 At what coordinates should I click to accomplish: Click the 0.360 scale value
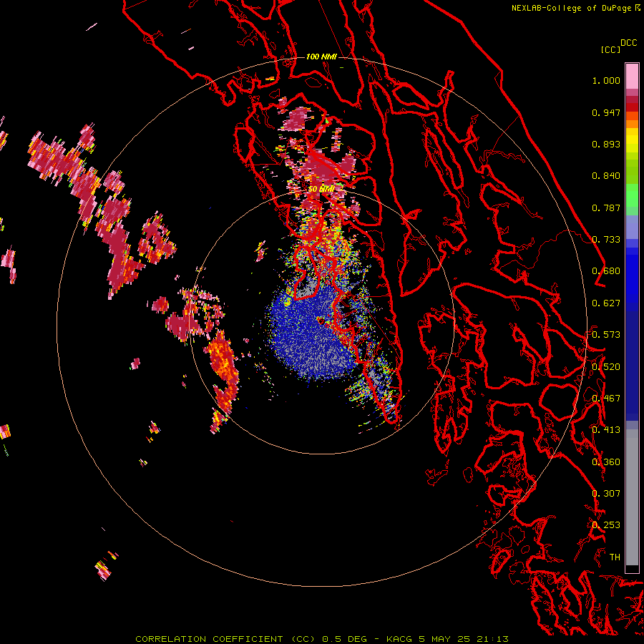pyautogui.click(x=606, y=462)
